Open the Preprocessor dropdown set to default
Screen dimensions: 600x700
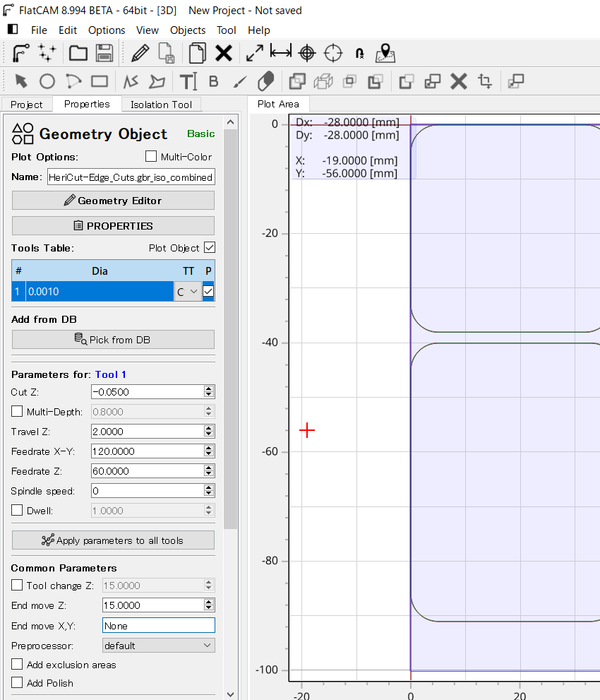point(158,646)
